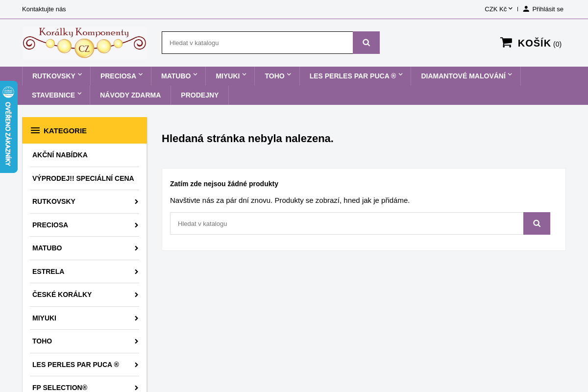The width and height of the screenshot is (588, 392).
Task: Click the magnifier icon in the product search box
Action: click(537, 223)
